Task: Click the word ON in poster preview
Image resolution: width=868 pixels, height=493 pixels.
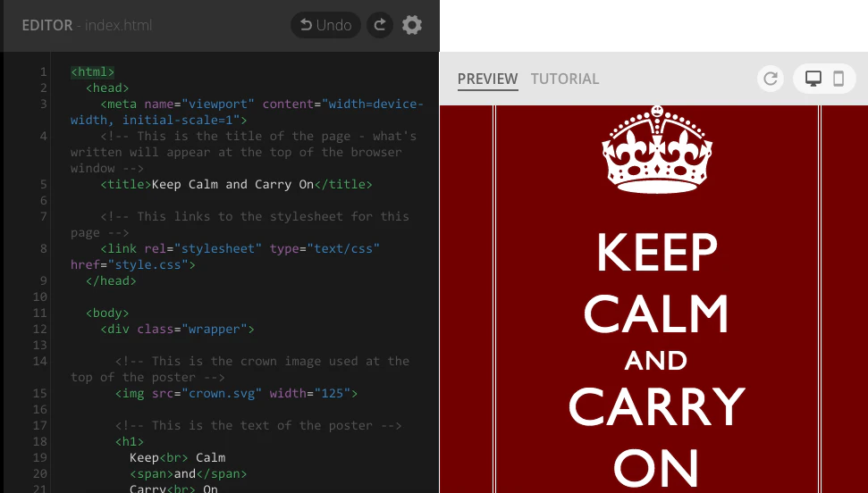Action: coord(656,468)
